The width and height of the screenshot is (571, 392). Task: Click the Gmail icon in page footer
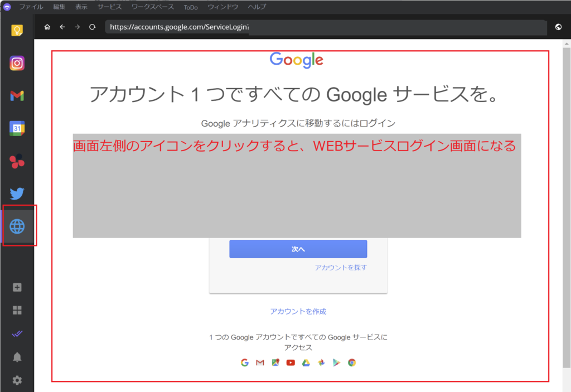coord(260,362)
